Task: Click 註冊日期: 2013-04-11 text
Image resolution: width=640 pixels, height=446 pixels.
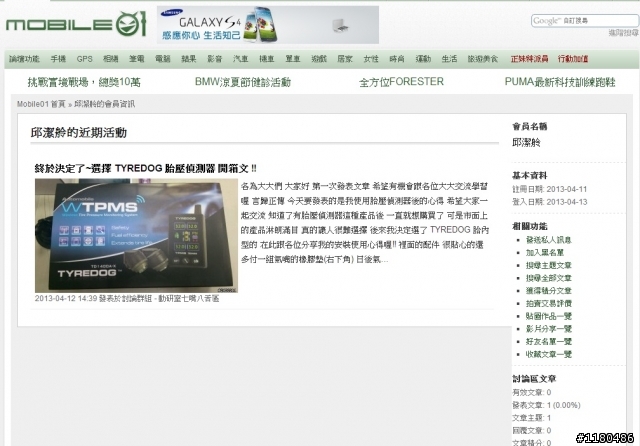Action: click(549, 189)
